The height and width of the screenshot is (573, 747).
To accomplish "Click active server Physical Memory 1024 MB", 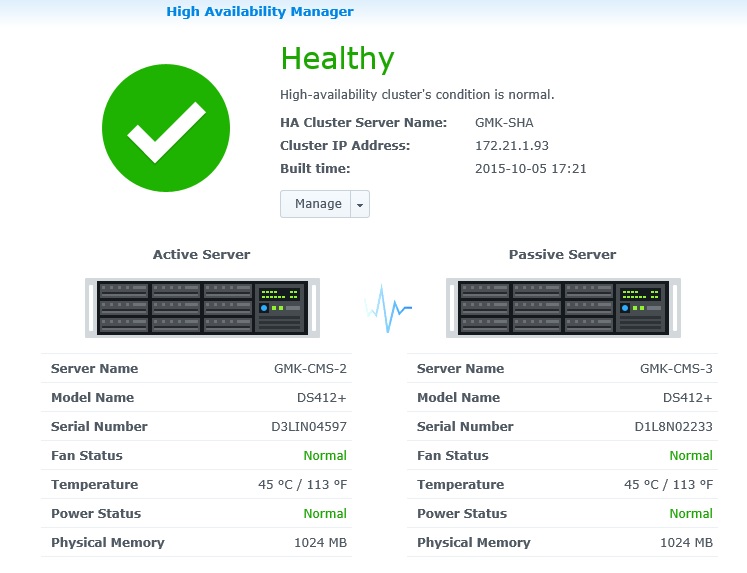I will [321, 543].
